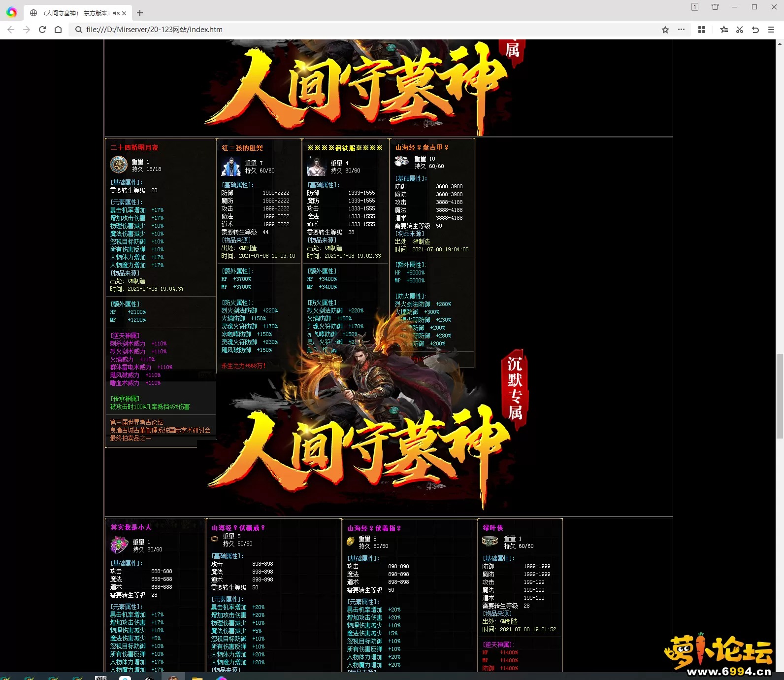
Task: Click the scrollbar up arrow
Action: [780, 44]
